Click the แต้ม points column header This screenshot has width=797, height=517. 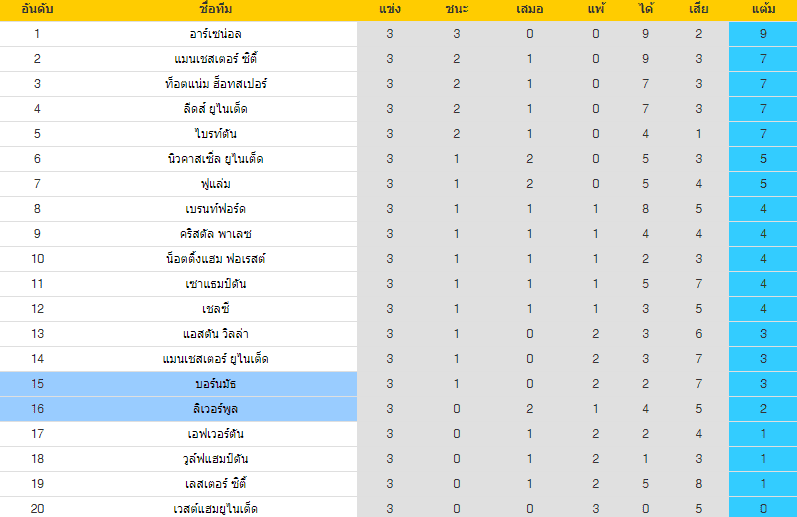[x=763, y=9]
